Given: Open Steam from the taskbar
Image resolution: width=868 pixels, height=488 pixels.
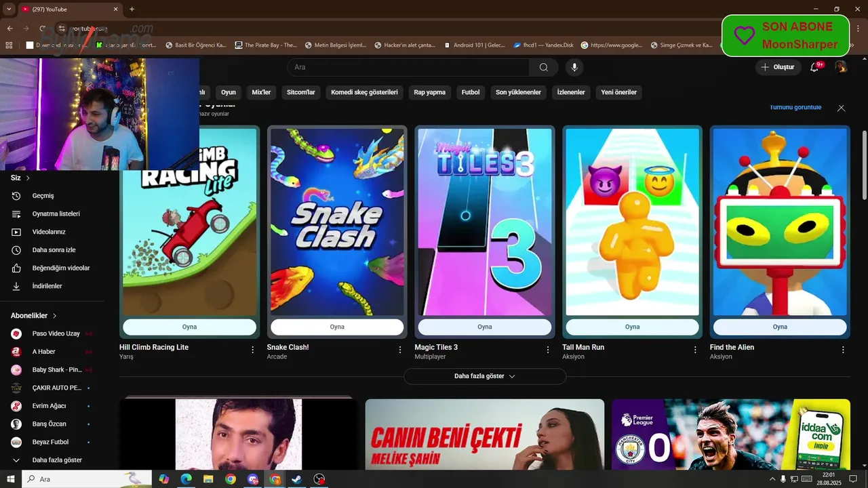Looking at the screenshot, I should [296, 479].
